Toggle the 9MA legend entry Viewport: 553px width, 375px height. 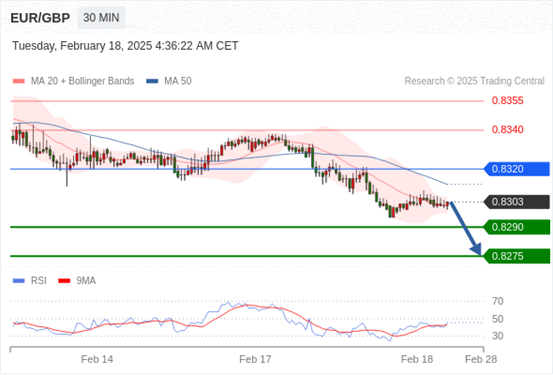point(77,281)
